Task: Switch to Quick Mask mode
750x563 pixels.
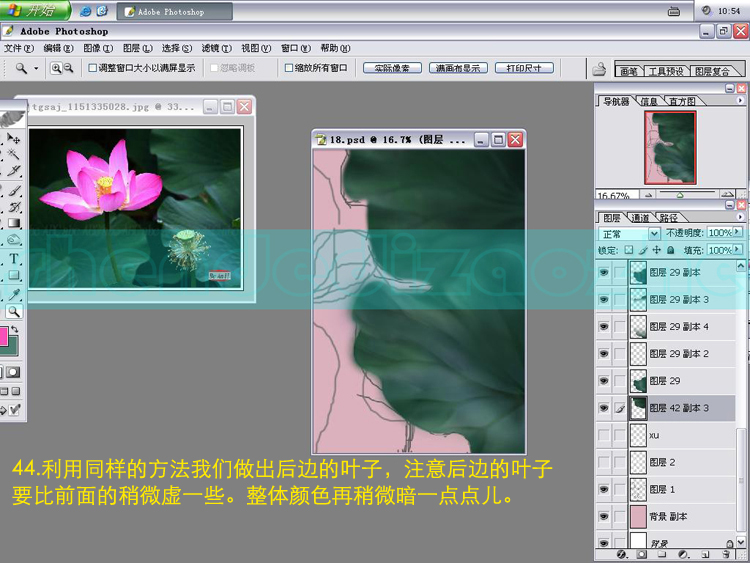Action: (x=13, y=372)
